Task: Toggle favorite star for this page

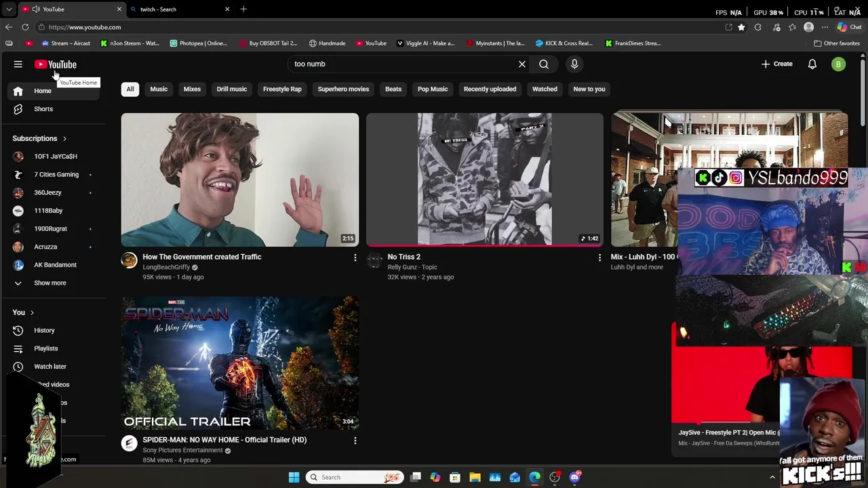Action: [x=741, y=27]
